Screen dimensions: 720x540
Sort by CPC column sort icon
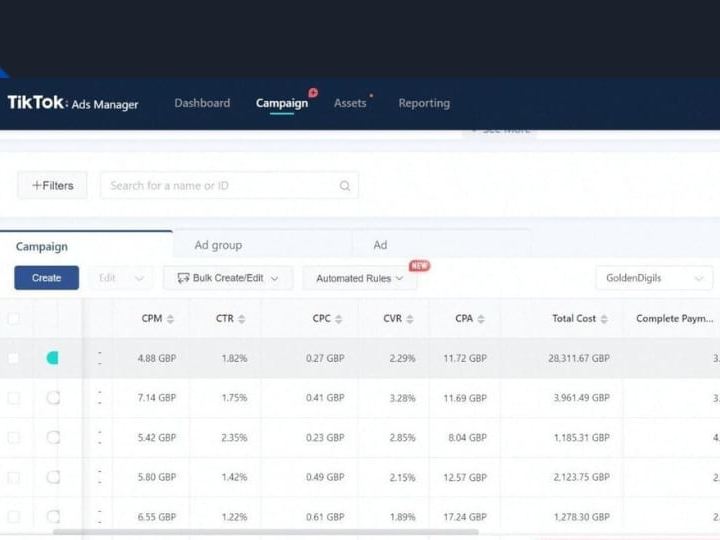coord(338,319)
